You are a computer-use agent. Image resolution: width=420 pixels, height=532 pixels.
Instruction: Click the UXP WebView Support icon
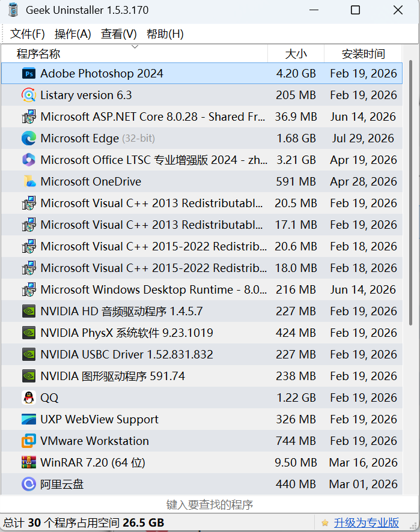coord(29,419)
